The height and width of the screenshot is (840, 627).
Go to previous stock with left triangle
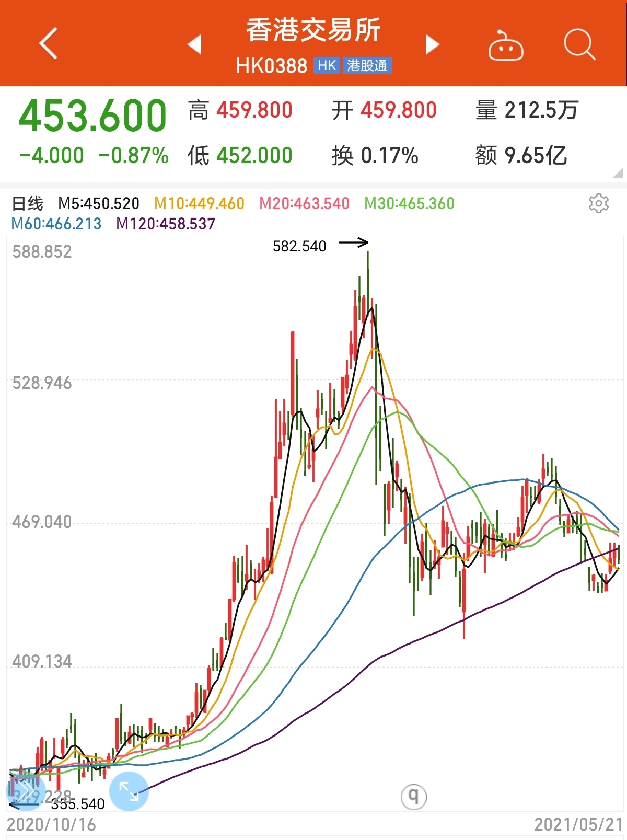pyautogui.click(x=194, y=44)
